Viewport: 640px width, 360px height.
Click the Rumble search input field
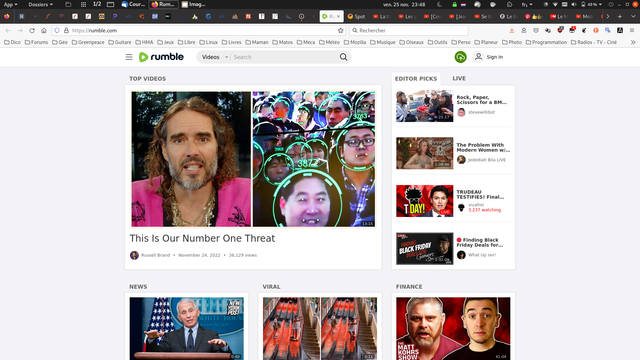point(285,57)
